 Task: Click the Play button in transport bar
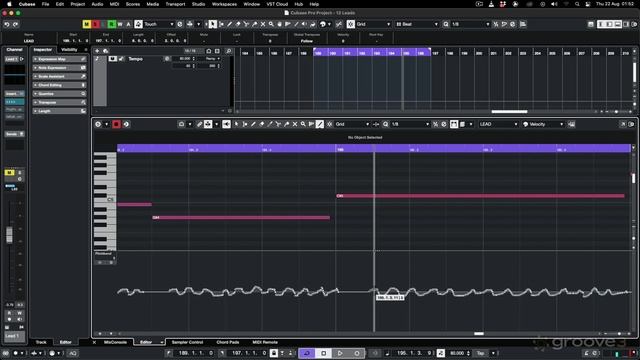pos(340,353)
